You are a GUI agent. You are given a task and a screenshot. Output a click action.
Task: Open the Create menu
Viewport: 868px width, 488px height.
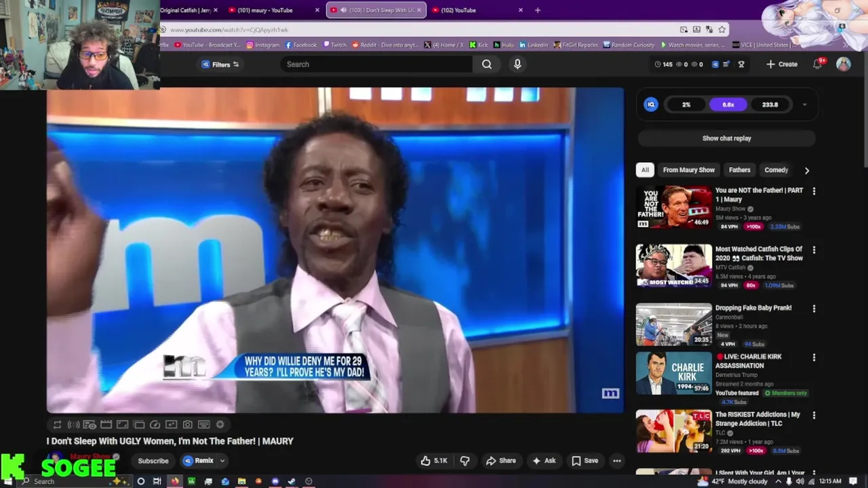[782, 64]
